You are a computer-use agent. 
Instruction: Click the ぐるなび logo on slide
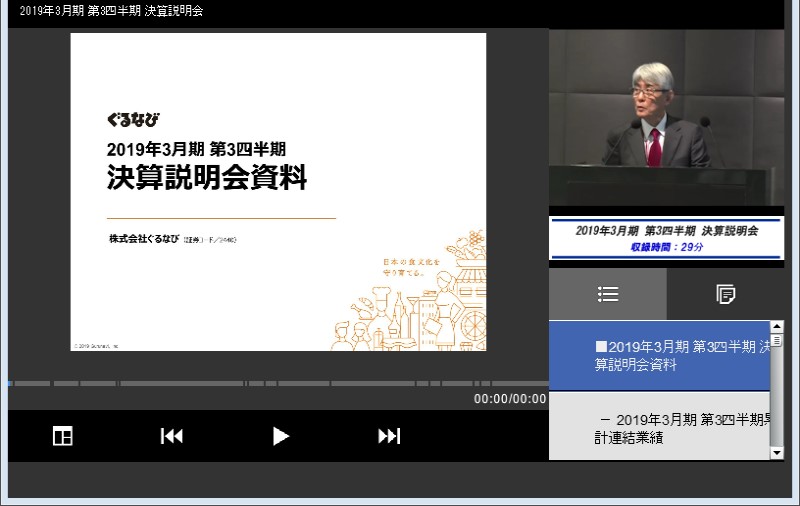coord(133,120)
